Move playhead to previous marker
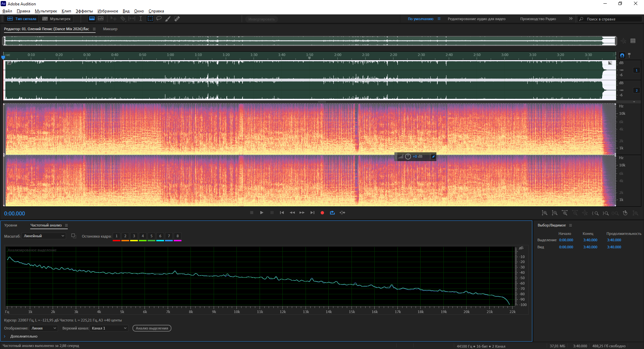 (x=282, y=213)
